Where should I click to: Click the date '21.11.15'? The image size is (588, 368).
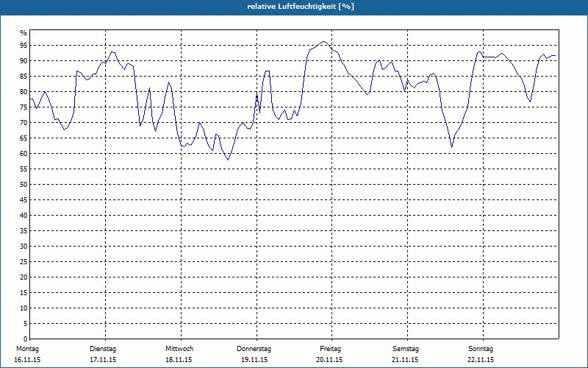tap(405, 360)
